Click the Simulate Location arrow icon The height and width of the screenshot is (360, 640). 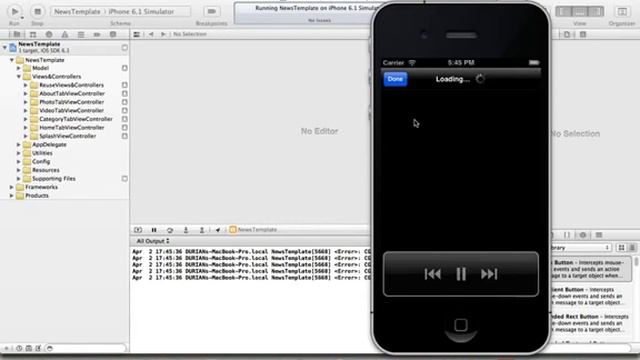tap(218, 230)
